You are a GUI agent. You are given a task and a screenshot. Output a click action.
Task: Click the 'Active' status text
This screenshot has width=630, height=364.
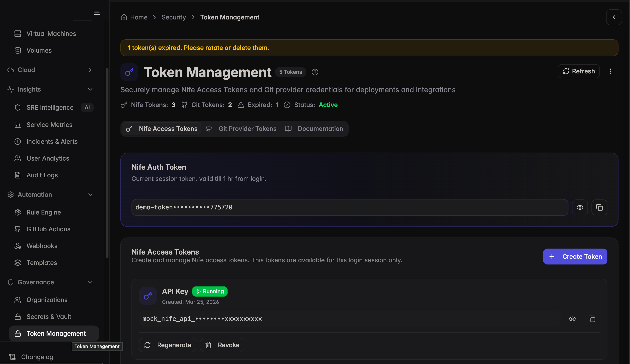click(328, 105)
